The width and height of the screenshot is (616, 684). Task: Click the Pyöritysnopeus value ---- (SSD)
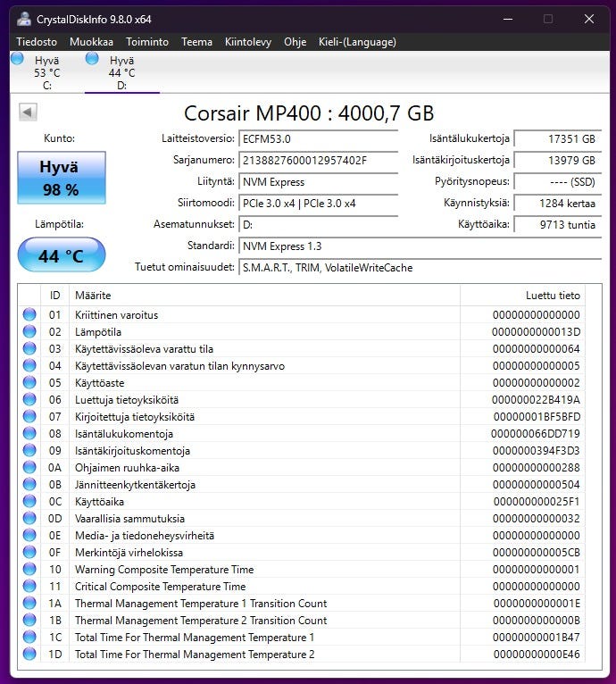coord(558,182)
